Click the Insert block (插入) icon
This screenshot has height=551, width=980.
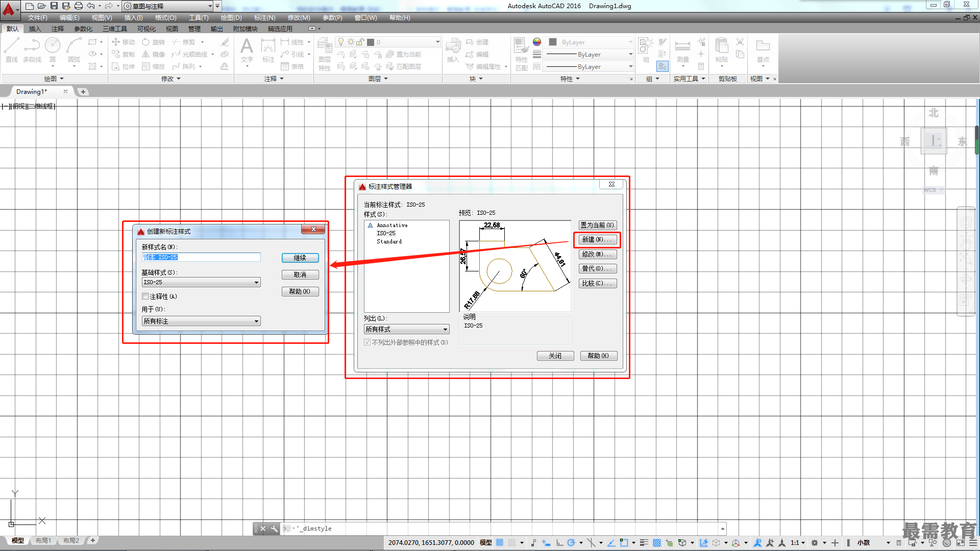[453, 51]
